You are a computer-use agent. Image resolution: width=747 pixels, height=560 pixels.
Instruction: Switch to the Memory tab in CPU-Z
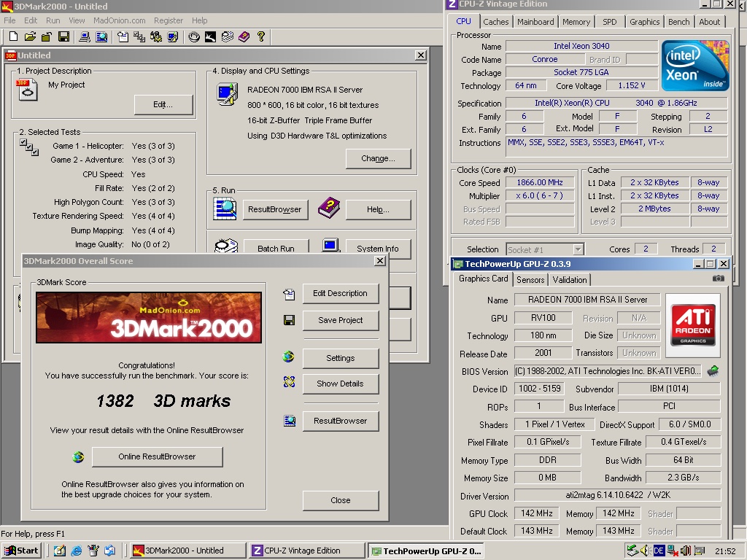[576, 22]
